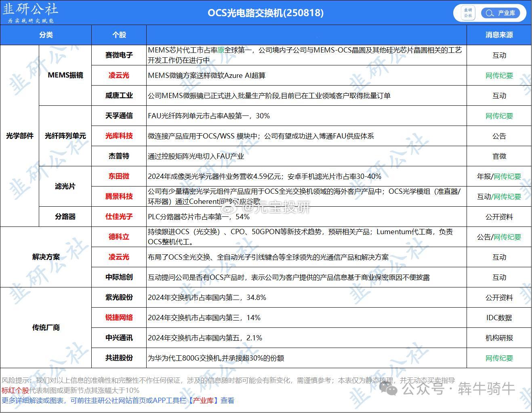Click the MEMS振镜 subcategory cell

(x=65, y=75)
